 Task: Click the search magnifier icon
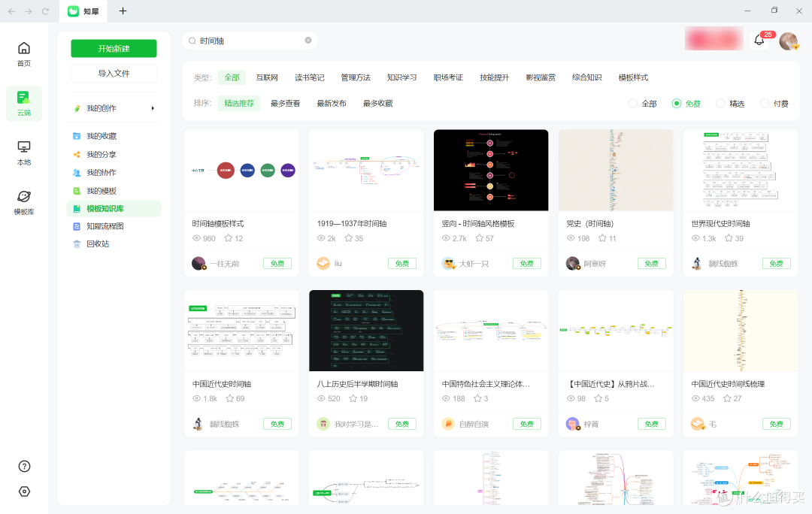pos(192,41)
